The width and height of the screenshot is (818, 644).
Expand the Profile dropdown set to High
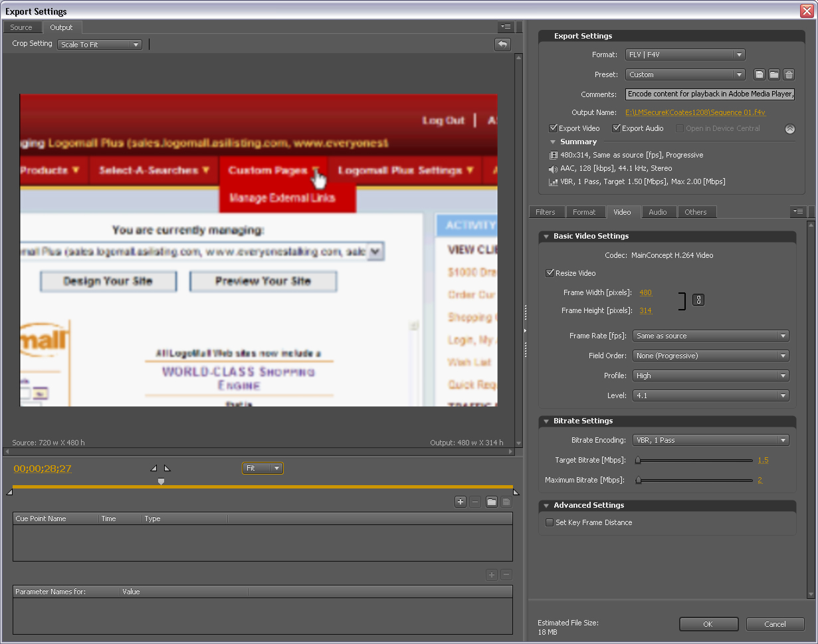[710, 376]
